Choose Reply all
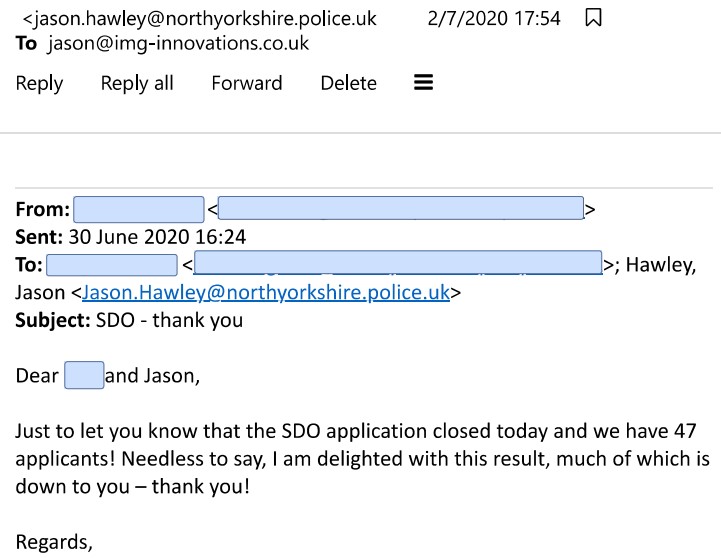The width and height of the screenshot is (721, 558). tap(137, 83)
